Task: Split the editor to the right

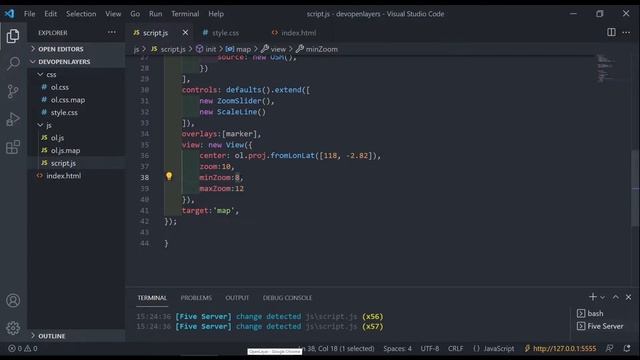Action: pyautogui.click(x=611, y=32)
